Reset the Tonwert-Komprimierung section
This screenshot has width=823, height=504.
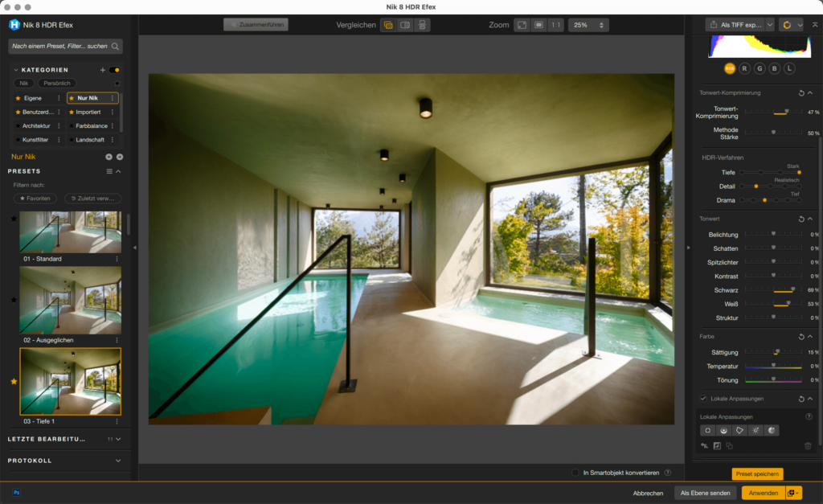(x=801, y=93)
